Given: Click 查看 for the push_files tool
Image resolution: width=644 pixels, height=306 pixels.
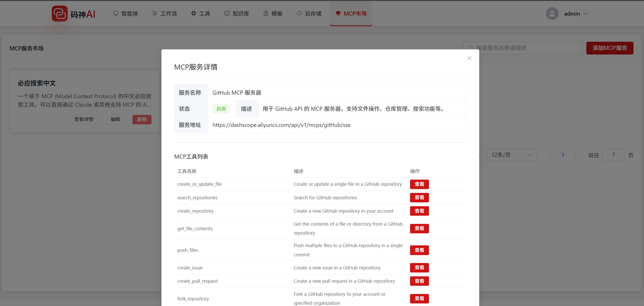Looking at the screenshot, I should tap(419, 250).
